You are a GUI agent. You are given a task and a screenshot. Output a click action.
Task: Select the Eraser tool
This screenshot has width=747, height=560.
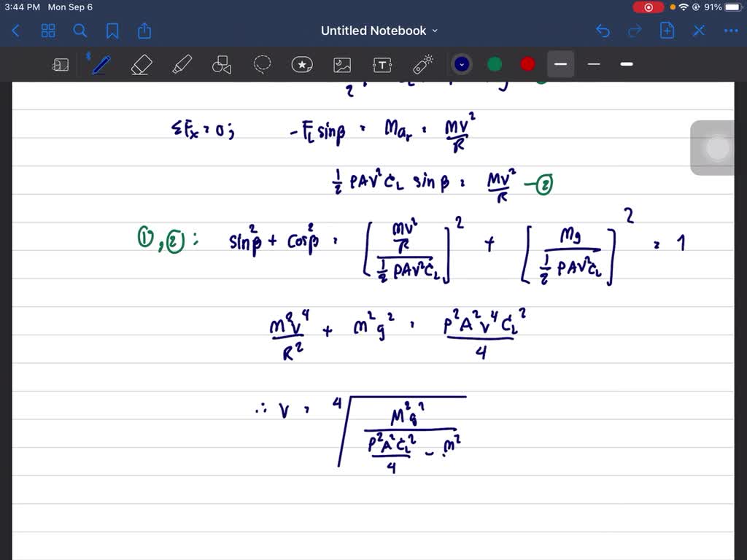142,64
